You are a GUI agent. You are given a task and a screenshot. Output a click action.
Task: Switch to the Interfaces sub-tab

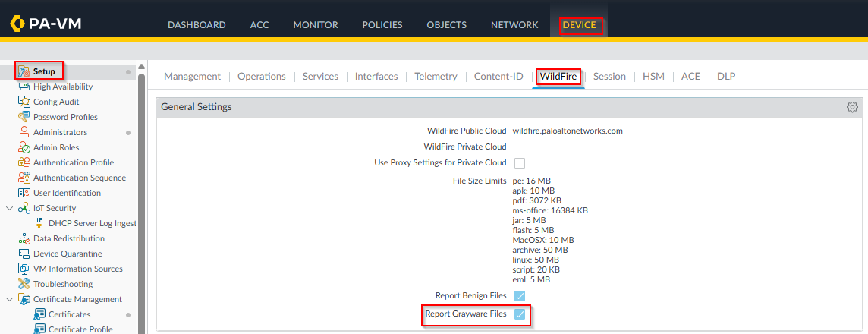376,77
